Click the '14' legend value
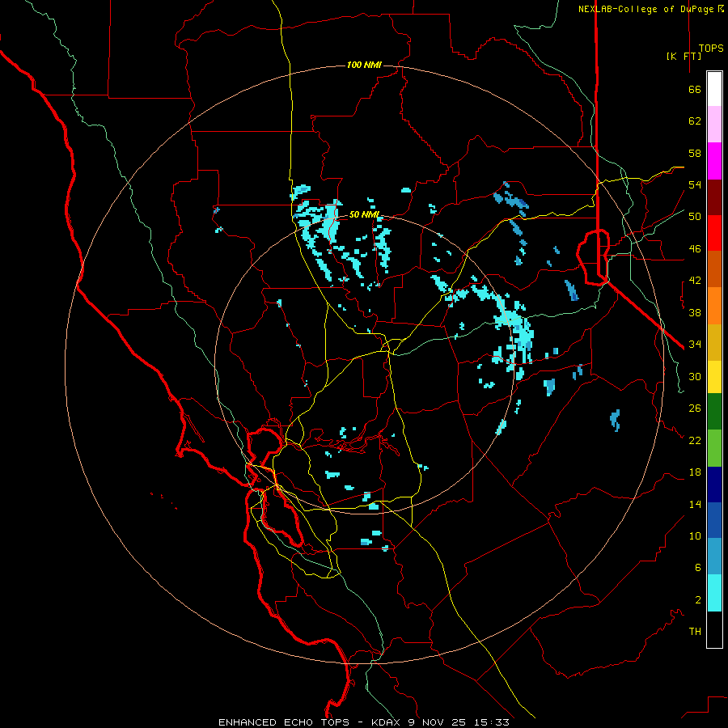Screen dimensions: 728x728 [695, 504]
